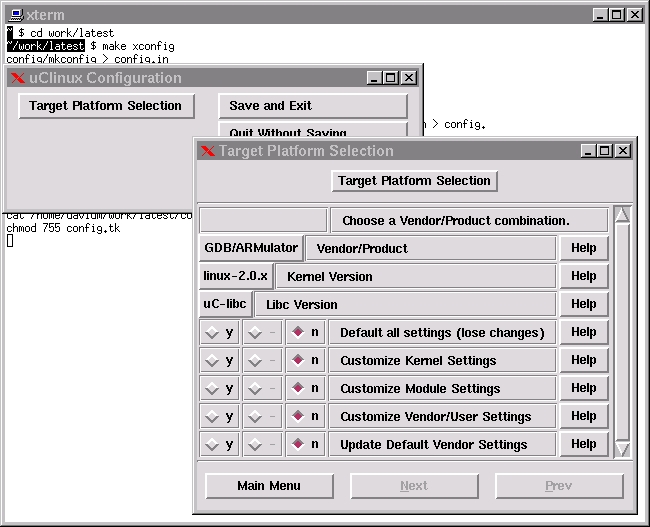Click the options list vertical scrollbar track
This screenshot has height=527, width=650.
(x=622, y=332)
